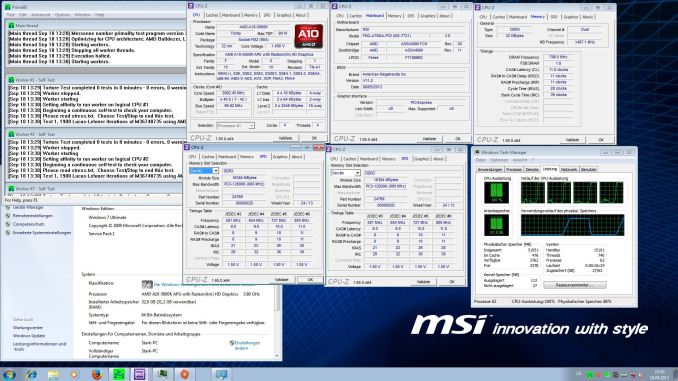Click the American Megatrends BIOS brand field
The width and height of the screenshot is (678, 381).
coord(413,74)
